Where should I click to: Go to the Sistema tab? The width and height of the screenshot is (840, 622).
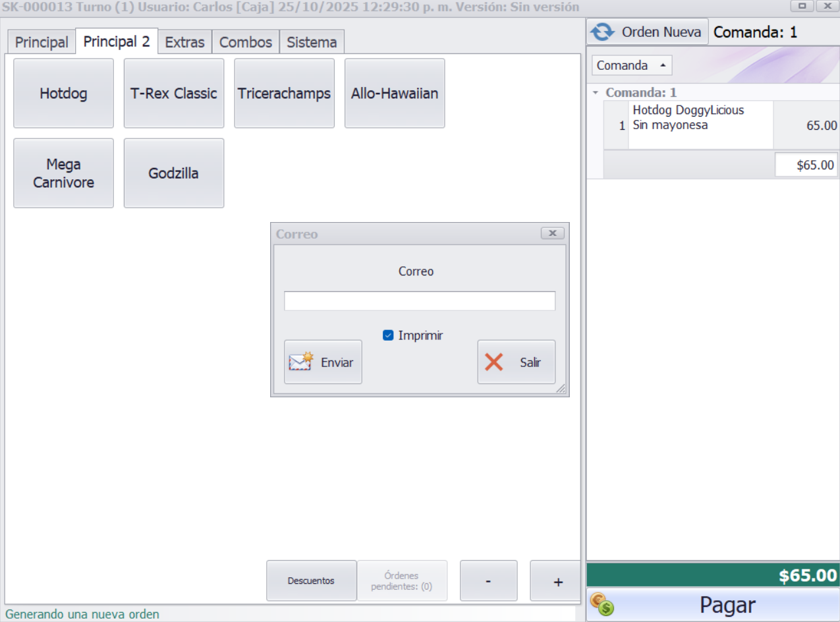coord(312,42)
